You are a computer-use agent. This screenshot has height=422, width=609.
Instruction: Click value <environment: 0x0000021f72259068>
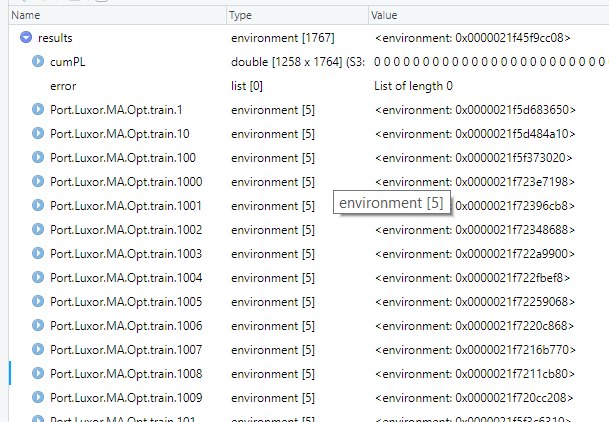[x=475, y=302]
